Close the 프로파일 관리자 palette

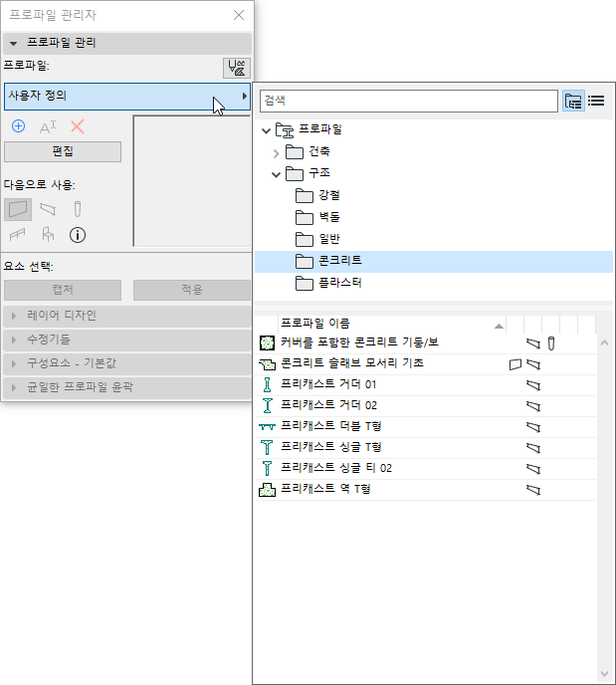click(x=239, y=15)
